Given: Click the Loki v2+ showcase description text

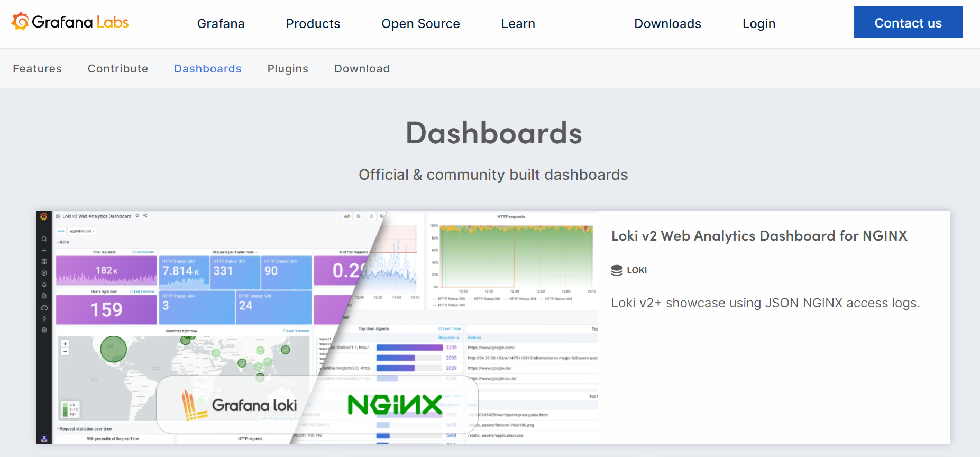Looking at the screenshot, I should coord(766,303).
